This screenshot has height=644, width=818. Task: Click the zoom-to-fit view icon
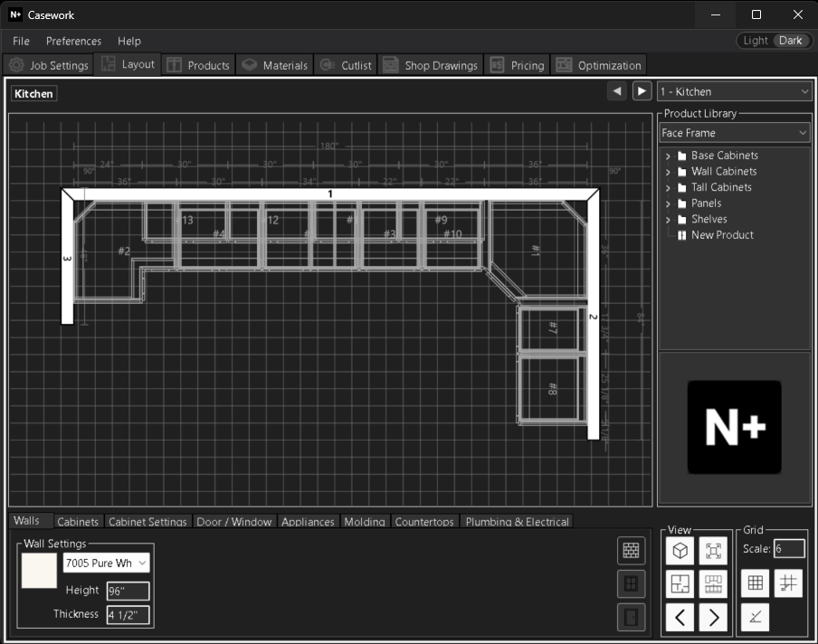[713, 551]
